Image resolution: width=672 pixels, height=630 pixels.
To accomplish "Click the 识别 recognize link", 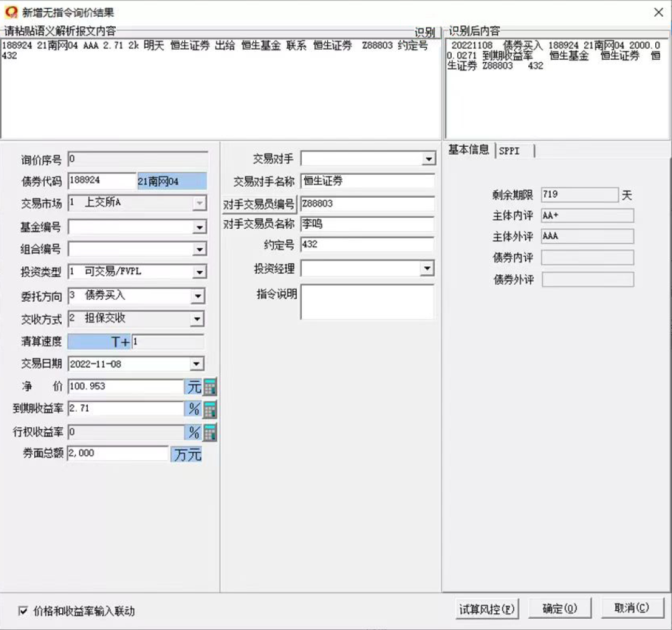I will [426, 33].
